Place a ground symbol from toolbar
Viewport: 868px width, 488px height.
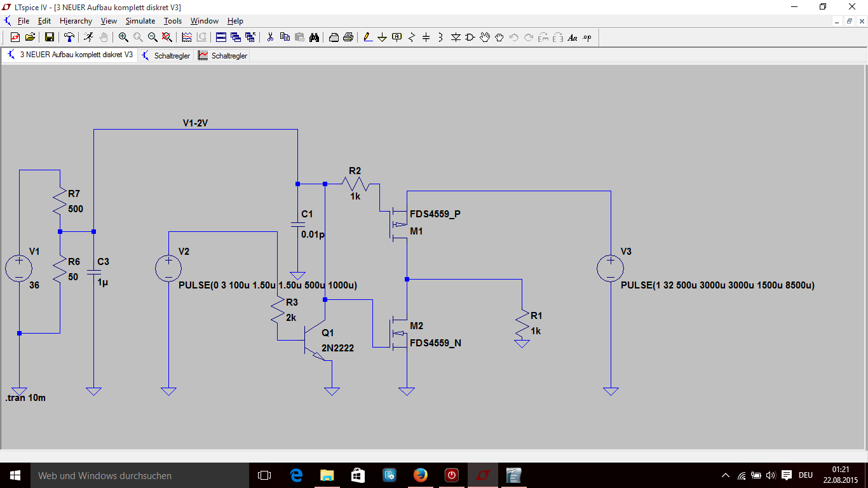(x=382, y=37)
